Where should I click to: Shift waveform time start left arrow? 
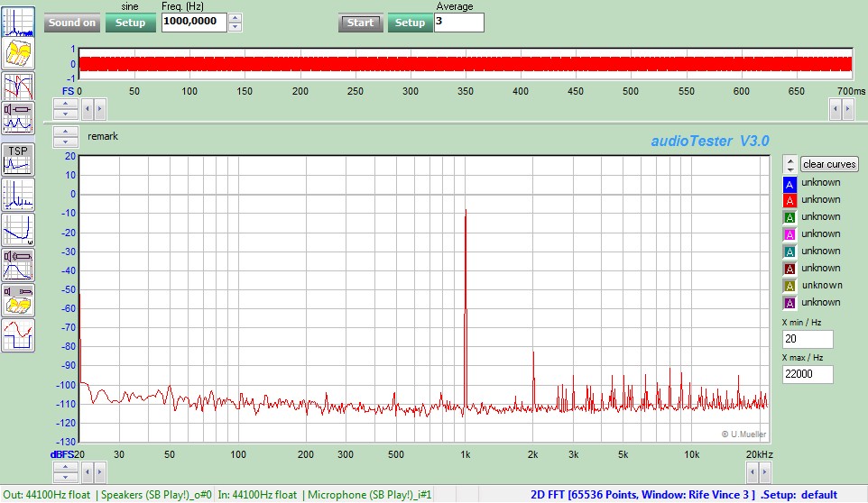pyautogui.click(x=88, y=109)
